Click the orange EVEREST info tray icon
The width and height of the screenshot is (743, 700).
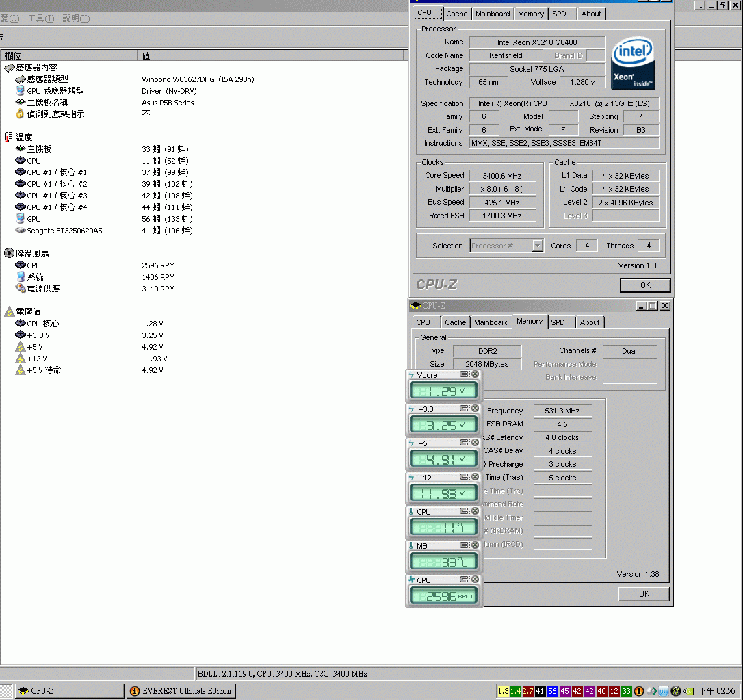pos(639,691)
